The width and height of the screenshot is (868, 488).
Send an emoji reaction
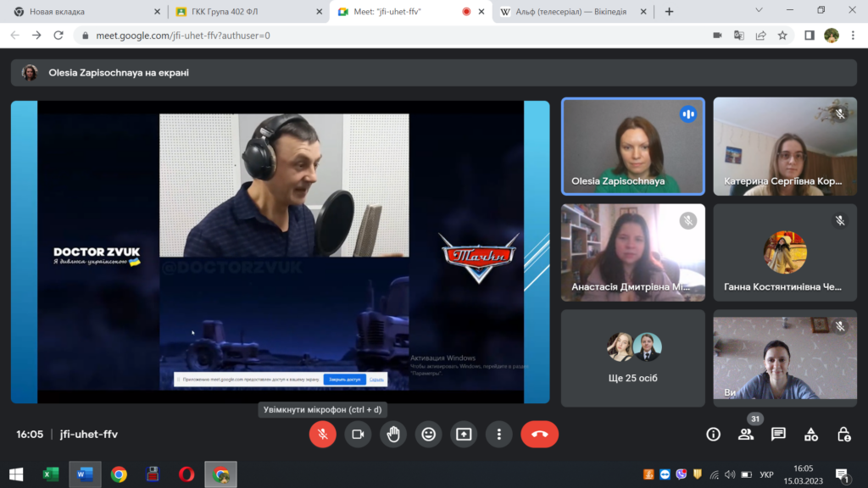(x=429, y=434)
